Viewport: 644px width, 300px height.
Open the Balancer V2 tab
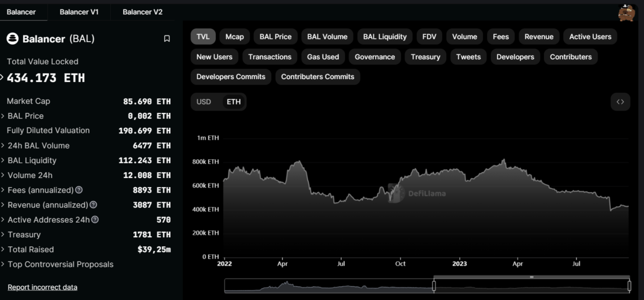pyautogui.click(x=142, y=12)
